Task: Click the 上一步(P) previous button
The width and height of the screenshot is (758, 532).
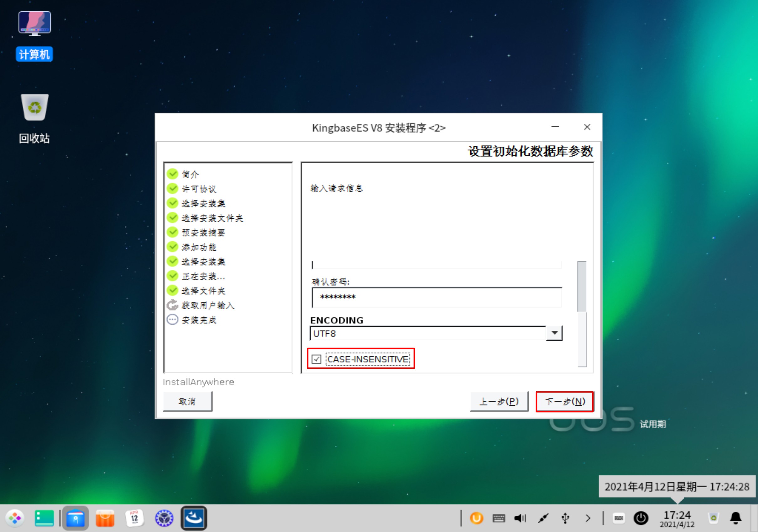Action: coord(499,401)
